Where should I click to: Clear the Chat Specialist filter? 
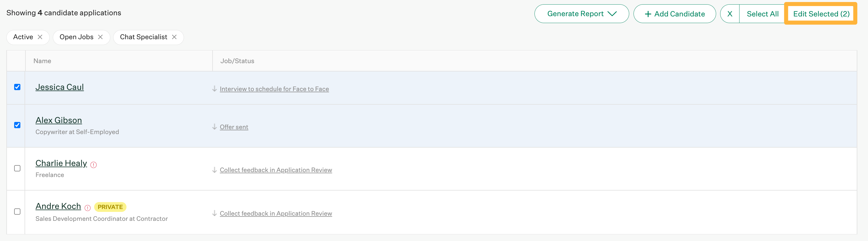click(x=174, y=37)
